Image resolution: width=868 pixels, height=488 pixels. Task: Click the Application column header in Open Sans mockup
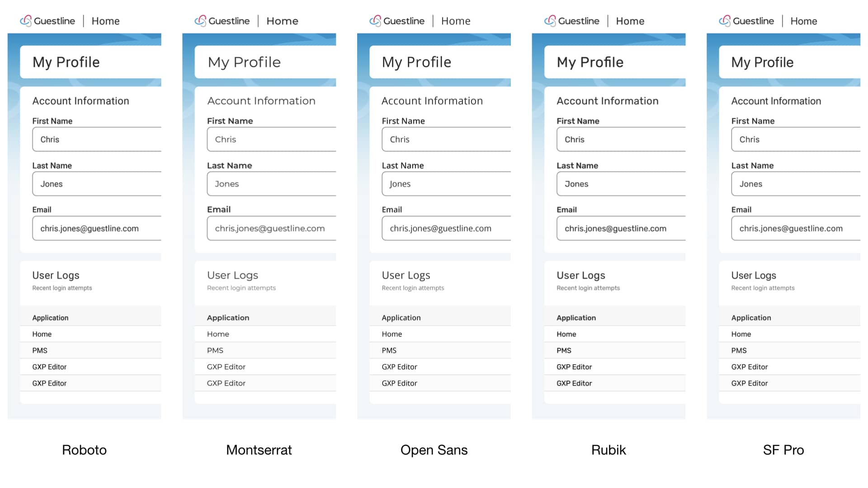(401, 318)
